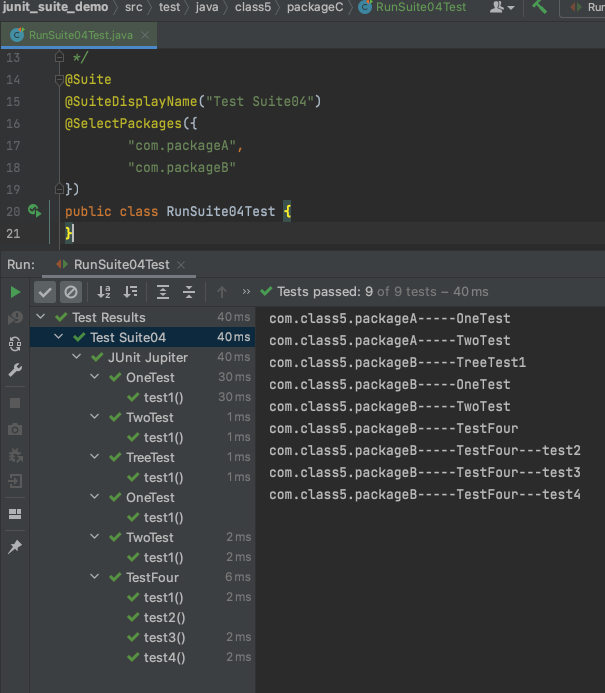
Task: Open run configuration wrench settings icon
Action: pos(15,370)
